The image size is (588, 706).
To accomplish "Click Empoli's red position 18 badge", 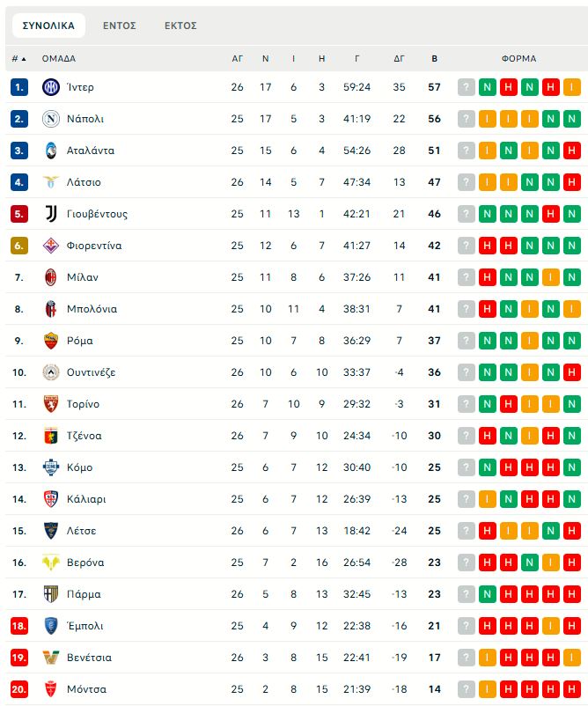I will point(20,626).
